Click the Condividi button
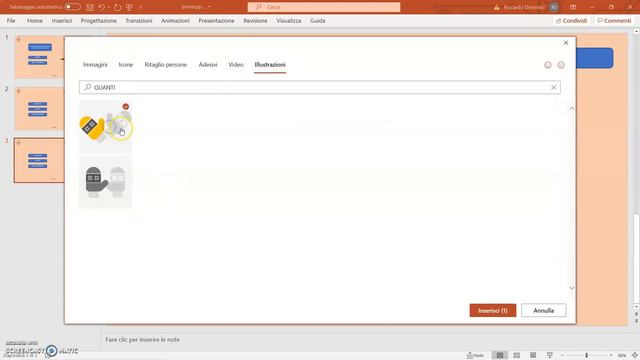 click(571, 20)
